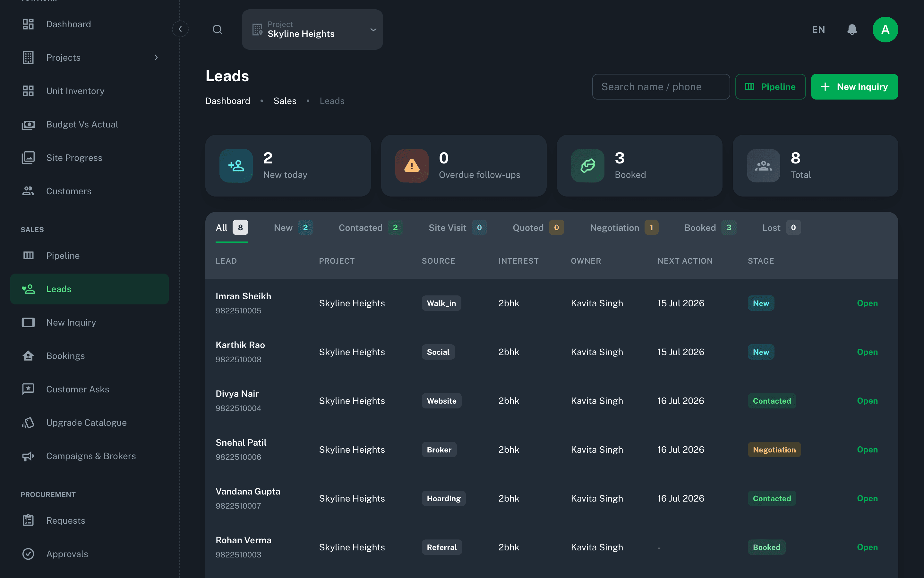The width and height of the screenshot is (924, 578).
Task: Click the Customers people icon
Action: pyautogui.click(x=28, y=191)
